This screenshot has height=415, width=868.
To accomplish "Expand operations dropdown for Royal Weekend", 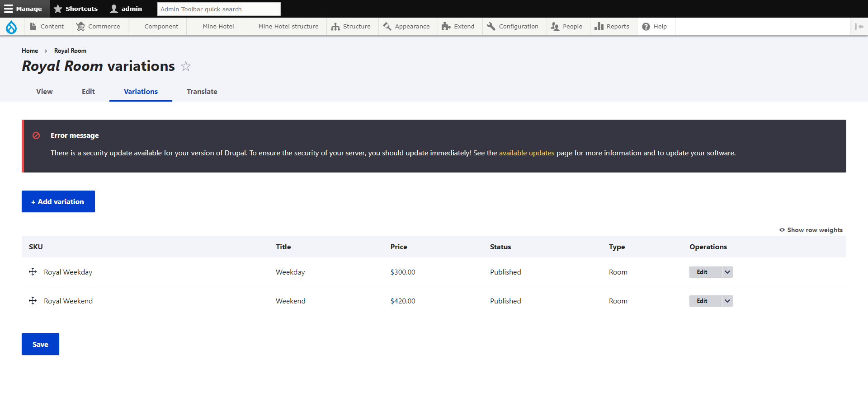I will [x=727, y=301].
